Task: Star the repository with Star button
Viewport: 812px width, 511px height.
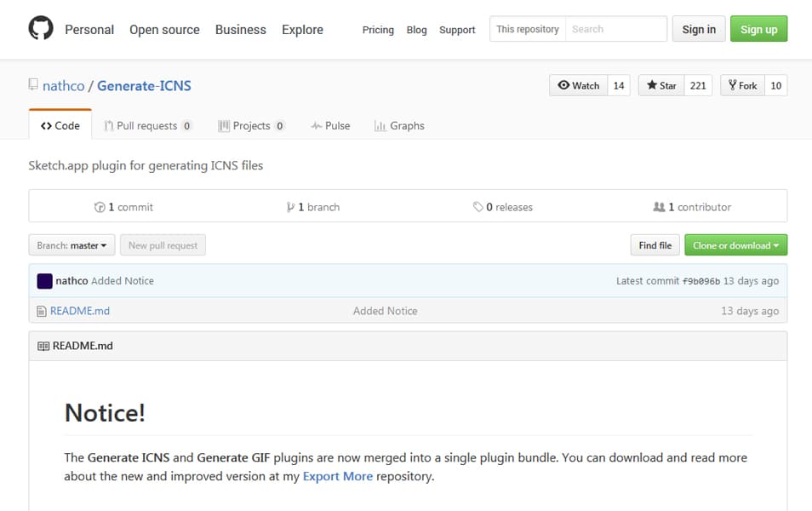Action: pos(661,85)
